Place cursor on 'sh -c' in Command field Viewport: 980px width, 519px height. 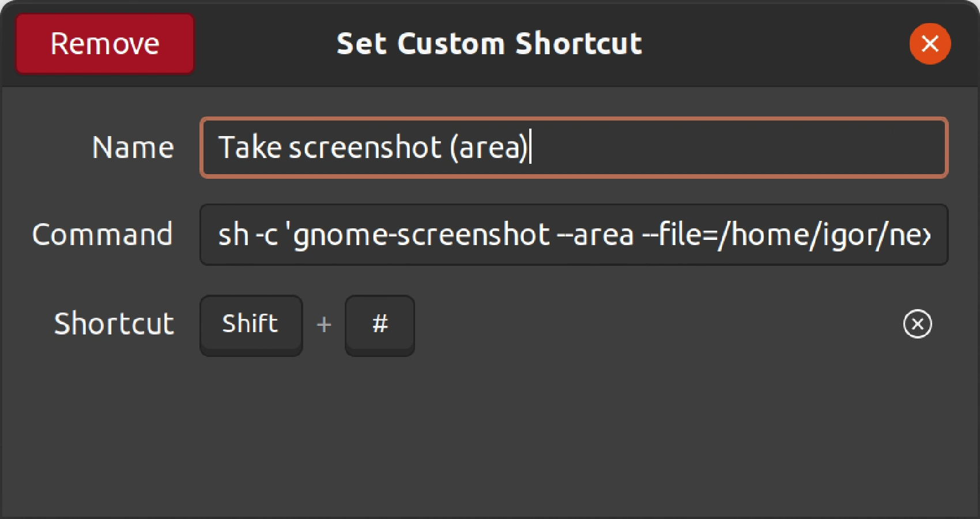pyautogui.click(x=248, y=235)
